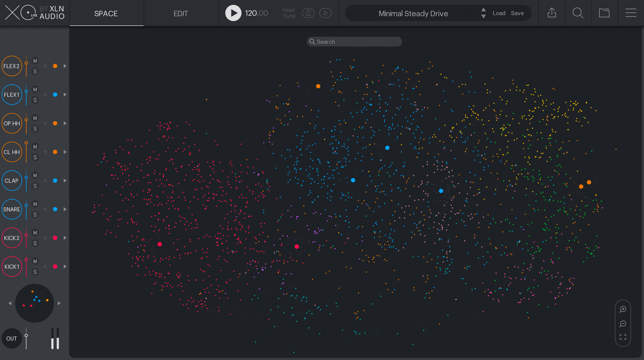Click the Load preset button
This screenshot has width=644, height=360.
coord(499,13)
